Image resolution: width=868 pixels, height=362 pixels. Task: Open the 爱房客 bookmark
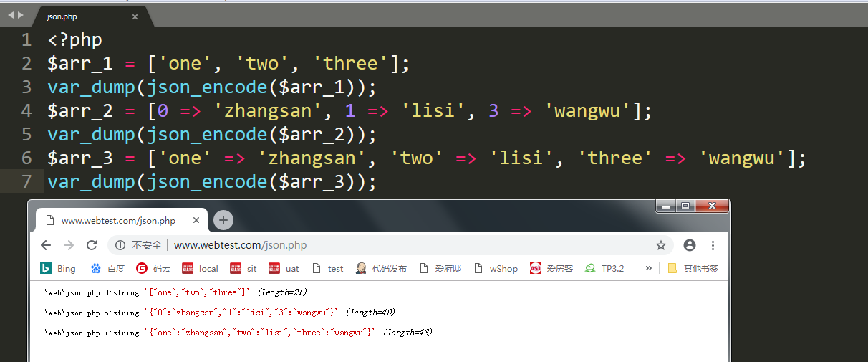click(x=551, y=268)
